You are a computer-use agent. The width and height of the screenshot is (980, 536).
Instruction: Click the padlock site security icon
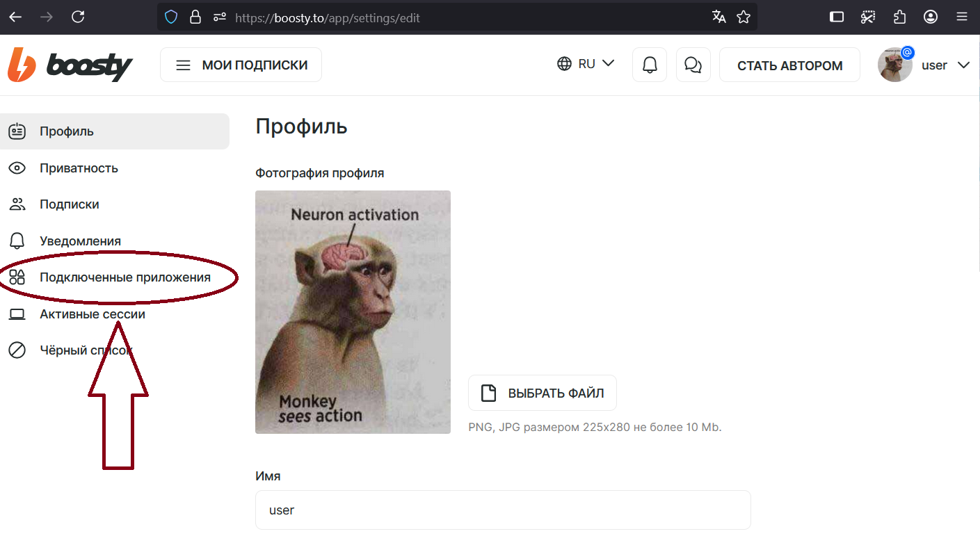pos(195,17)
